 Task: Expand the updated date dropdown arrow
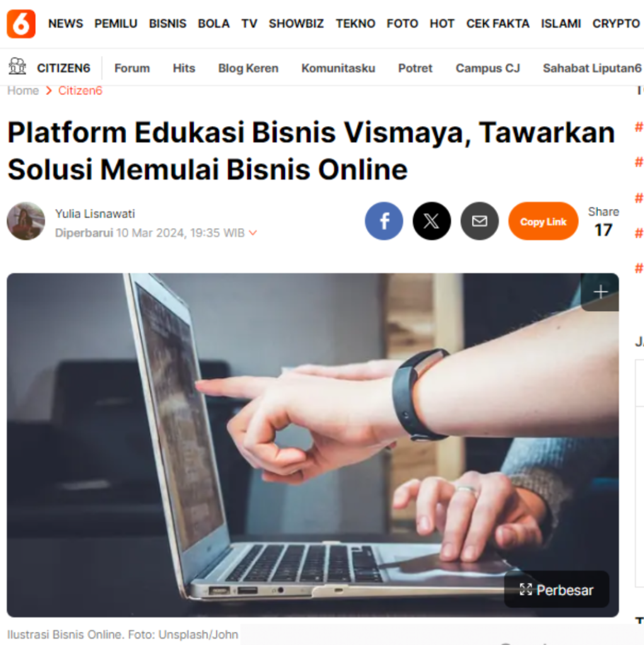[253, 233]
